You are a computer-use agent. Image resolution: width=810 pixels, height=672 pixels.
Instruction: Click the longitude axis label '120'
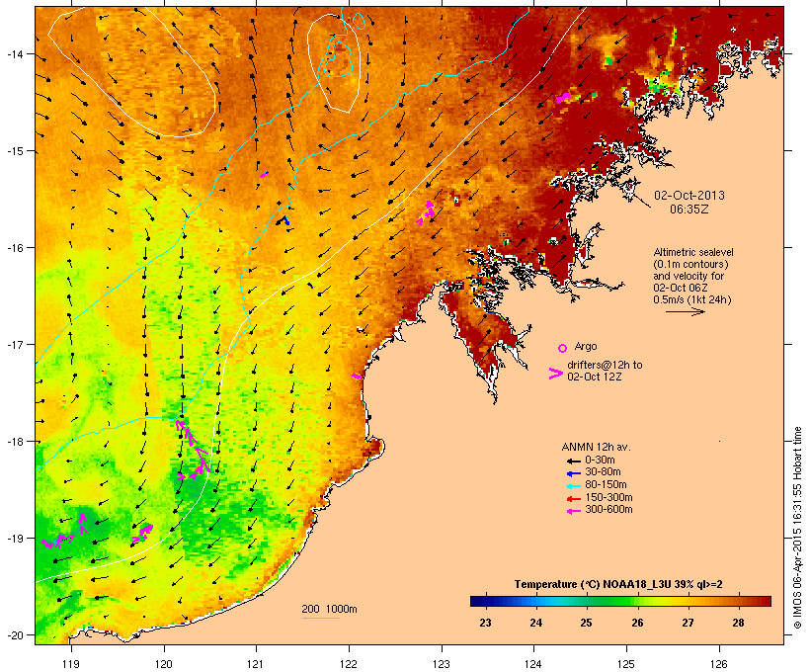tap(164, 663)
